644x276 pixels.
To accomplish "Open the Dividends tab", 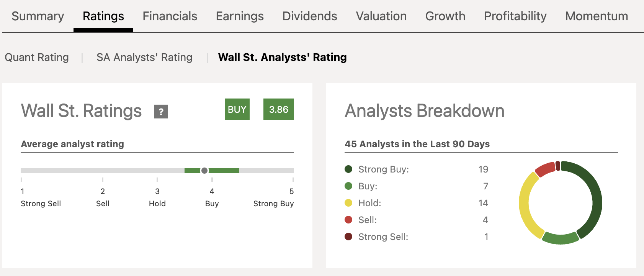I will [x=309, y=16].
